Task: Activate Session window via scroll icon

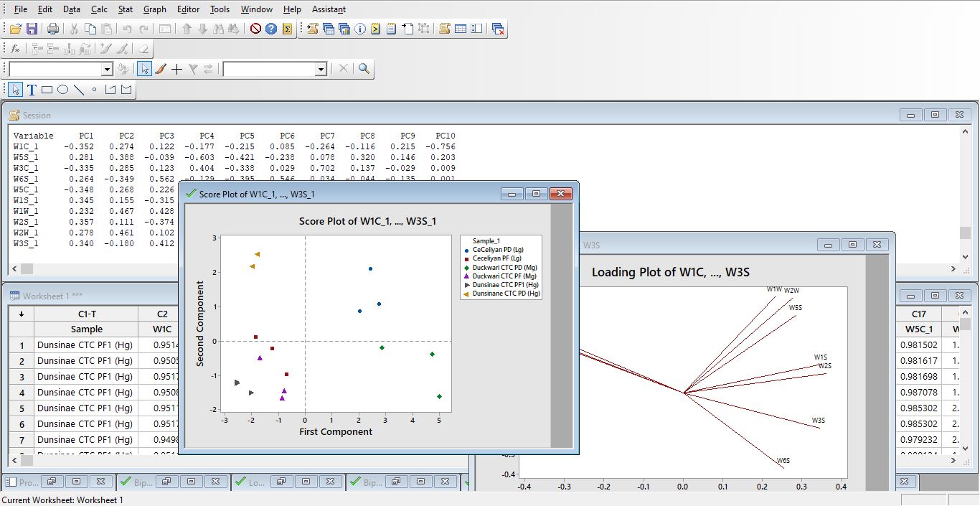Action: [x=445, y=29]
